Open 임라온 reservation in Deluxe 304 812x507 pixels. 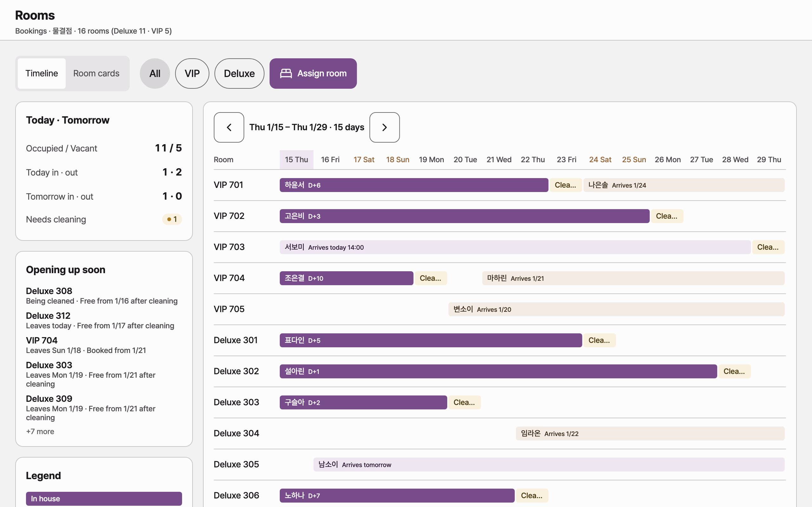click(650, 433)
